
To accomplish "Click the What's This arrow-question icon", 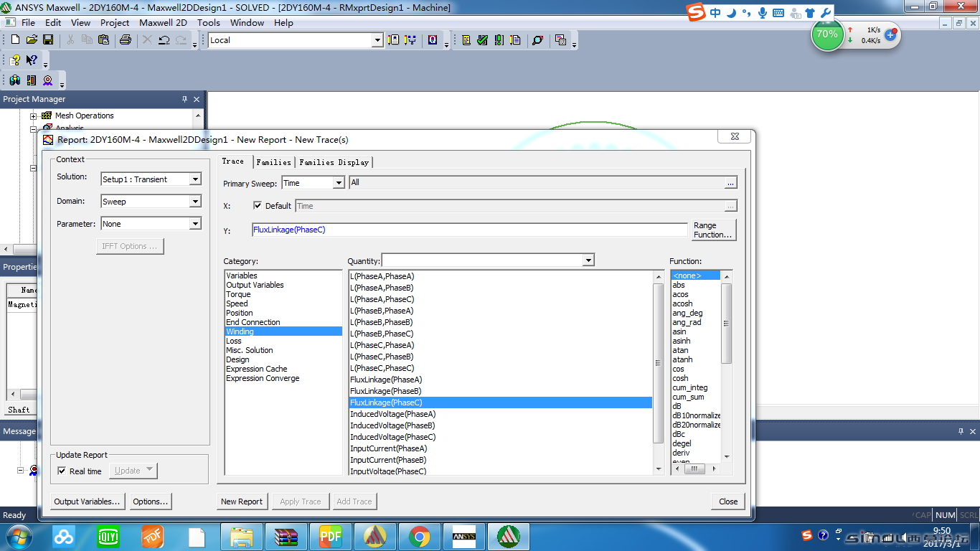I will click(32, 60).
